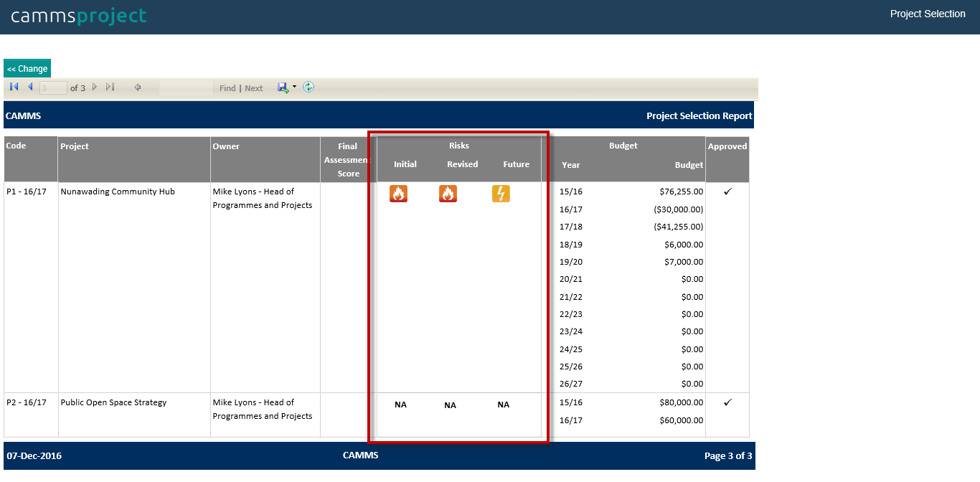Click the $76,255.00 budget value
This screenshot has height=482, width=980.
click(682, 192)
